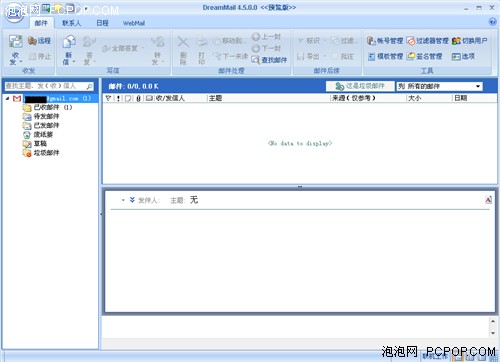Jump to 下一未读 next unread mail

[x=231, y=56]
